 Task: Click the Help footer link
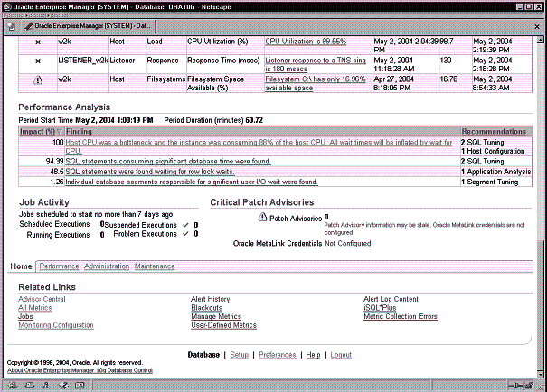[313, 355]
